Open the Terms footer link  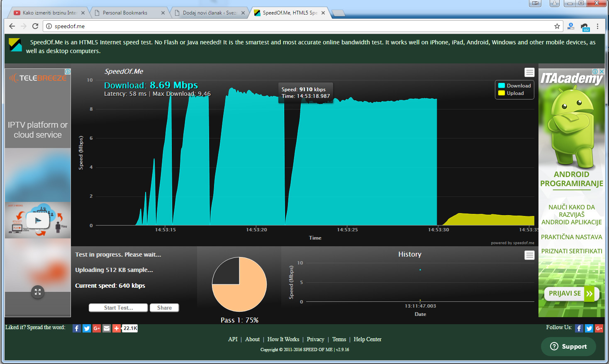(339, 339)
